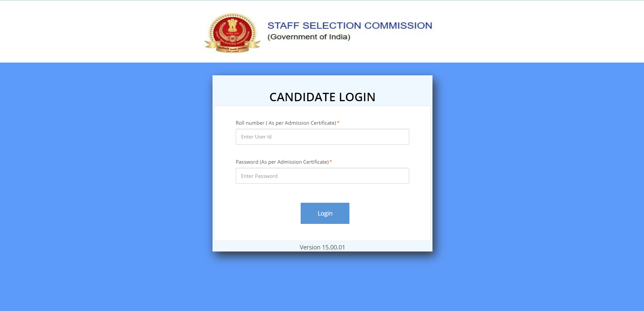
Task: Click the empty white space below the Login button
Action: (x=322, y=232)
